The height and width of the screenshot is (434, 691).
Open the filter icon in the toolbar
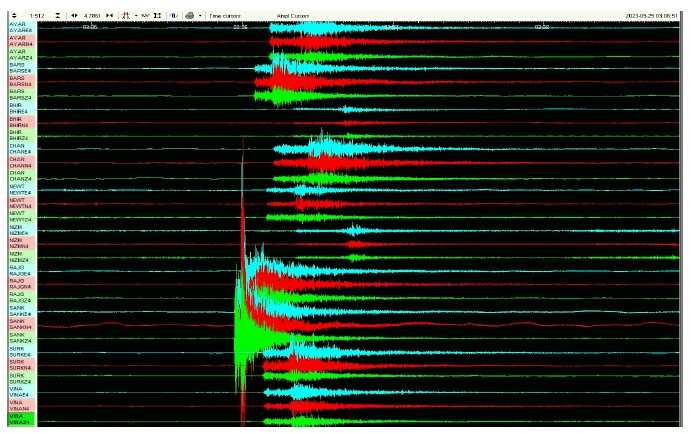coord(174,16)
